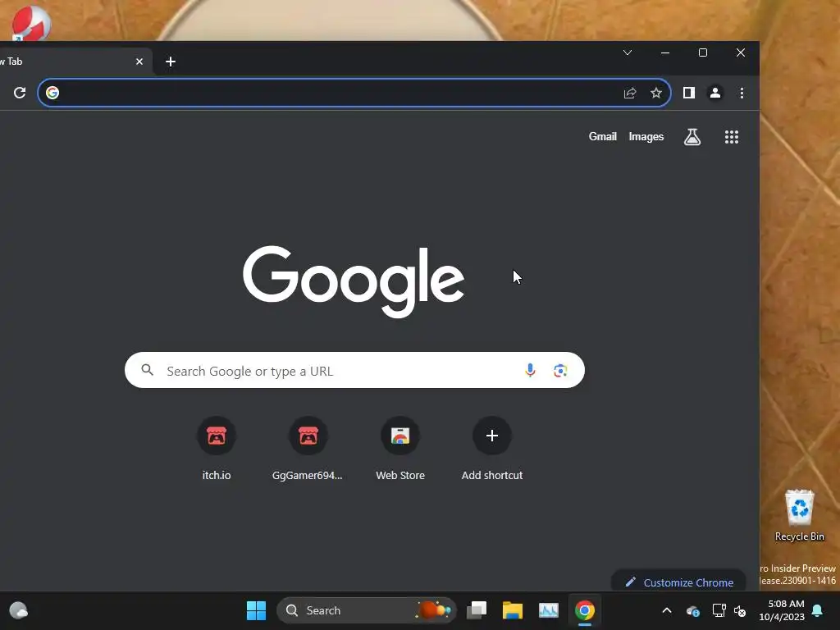The height and width of the screenshot is (630, 840).
Task: Expand the tab search chevron
Action: [x=628, y=52]
